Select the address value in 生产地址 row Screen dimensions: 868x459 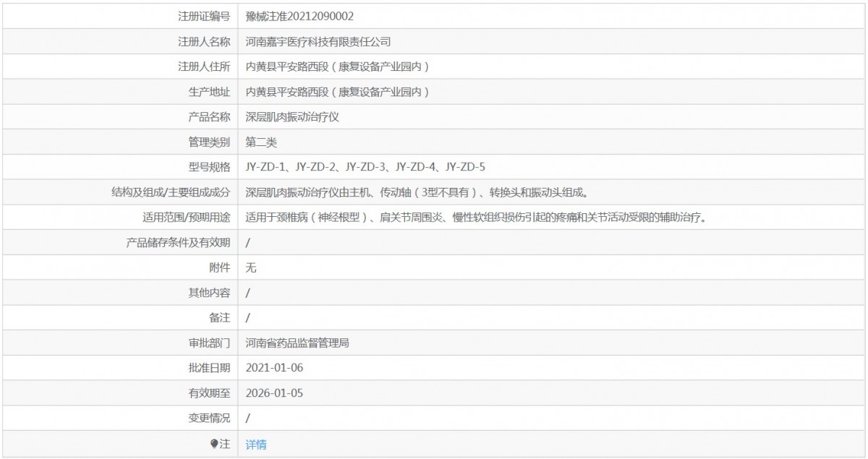click(338, 92)
